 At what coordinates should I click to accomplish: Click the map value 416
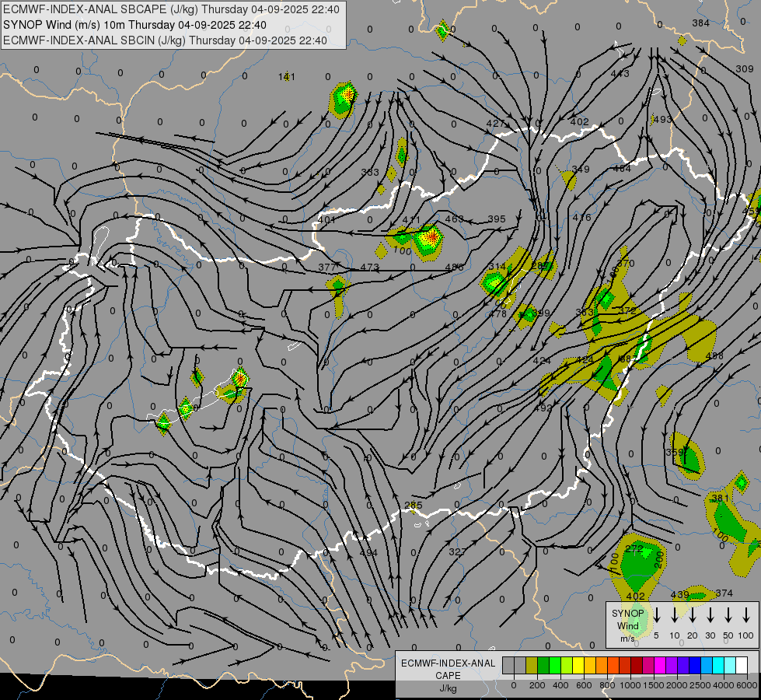(x=581, y=218)
